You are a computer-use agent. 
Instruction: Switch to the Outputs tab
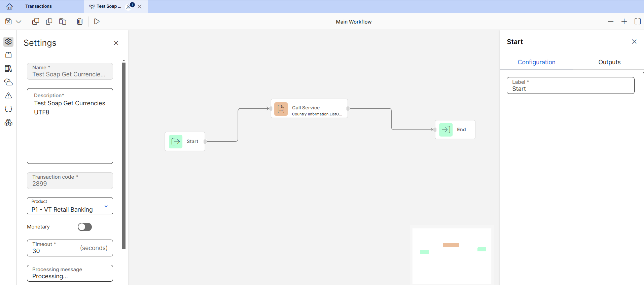pos(609,62)
